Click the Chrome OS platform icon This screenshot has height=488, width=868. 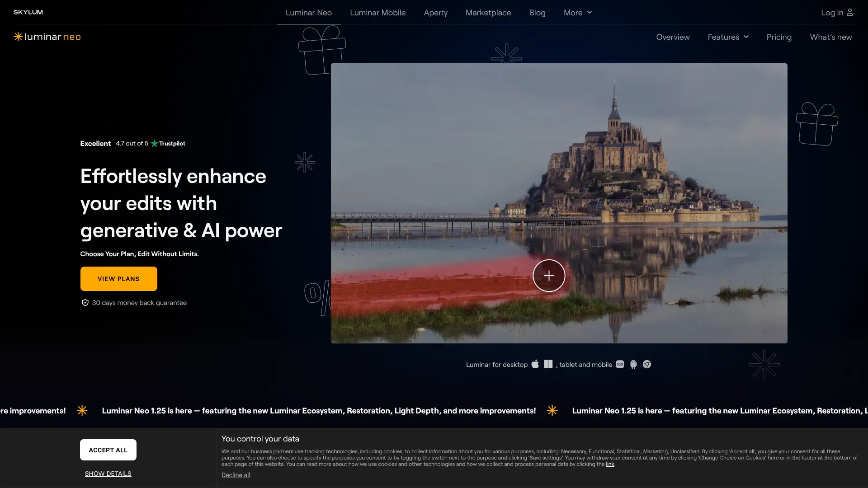click(x=647, y=364)
